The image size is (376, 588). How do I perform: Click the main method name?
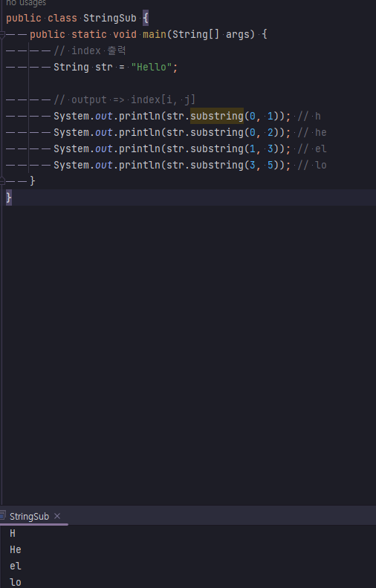[x=155, y=34]
